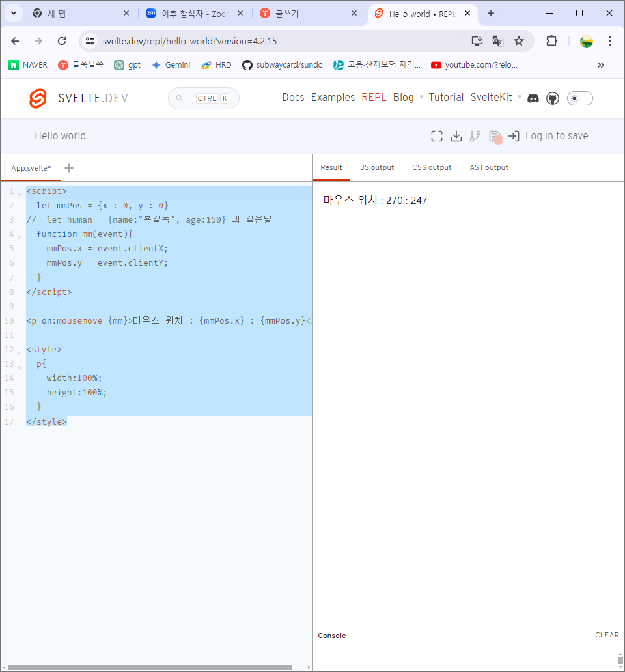625x672 pixels.
Task: Open the gpt bookmark
Action: click(x=127, y=65)
